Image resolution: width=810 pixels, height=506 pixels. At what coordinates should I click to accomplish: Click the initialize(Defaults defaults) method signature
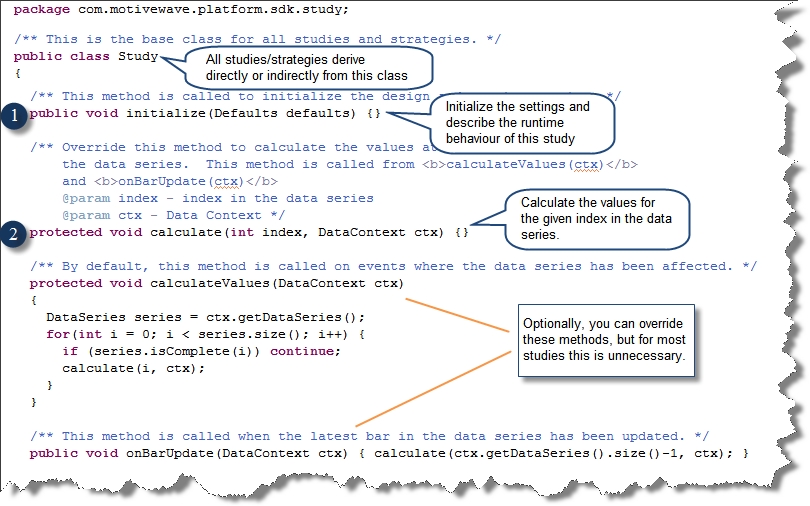(x=205, y=113)
